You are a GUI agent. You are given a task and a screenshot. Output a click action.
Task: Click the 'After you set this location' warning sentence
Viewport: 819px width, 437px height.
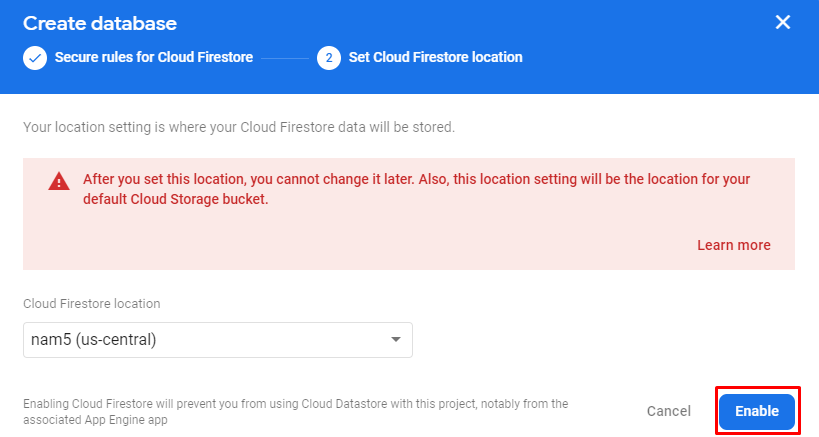coord(416,179)
